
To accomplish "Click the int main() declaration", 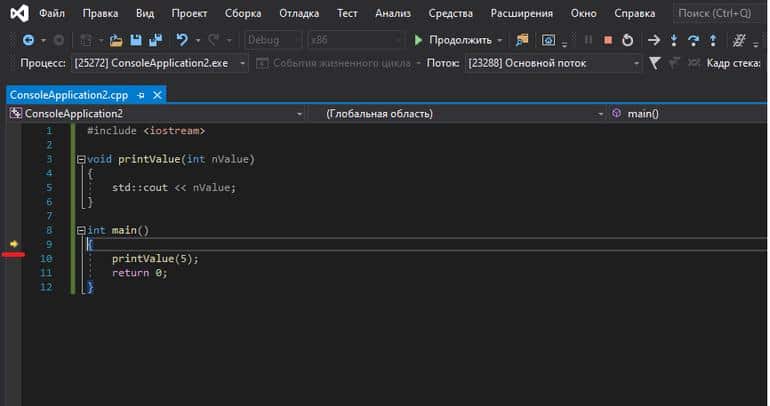I will pyautogui.click(x=118, y=230).
